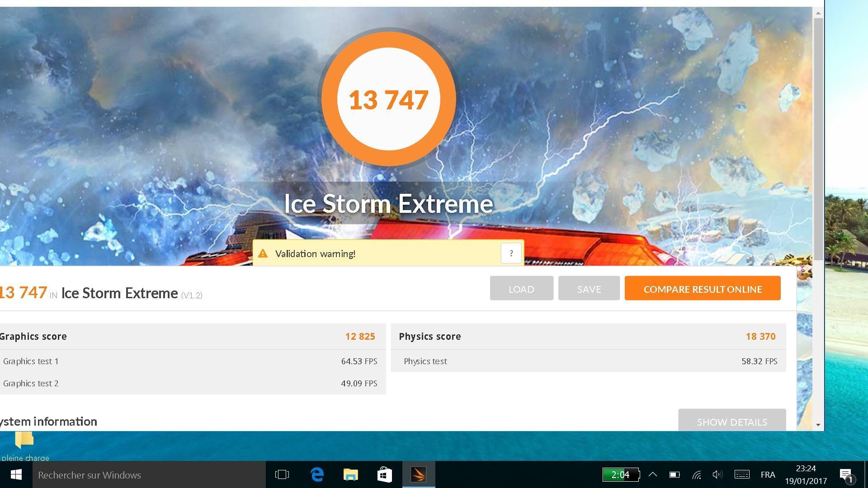This screenshot has height=488, width=868.
Task: Expand system information with SHOW DETAILS
Action: [x=731, y=421]
